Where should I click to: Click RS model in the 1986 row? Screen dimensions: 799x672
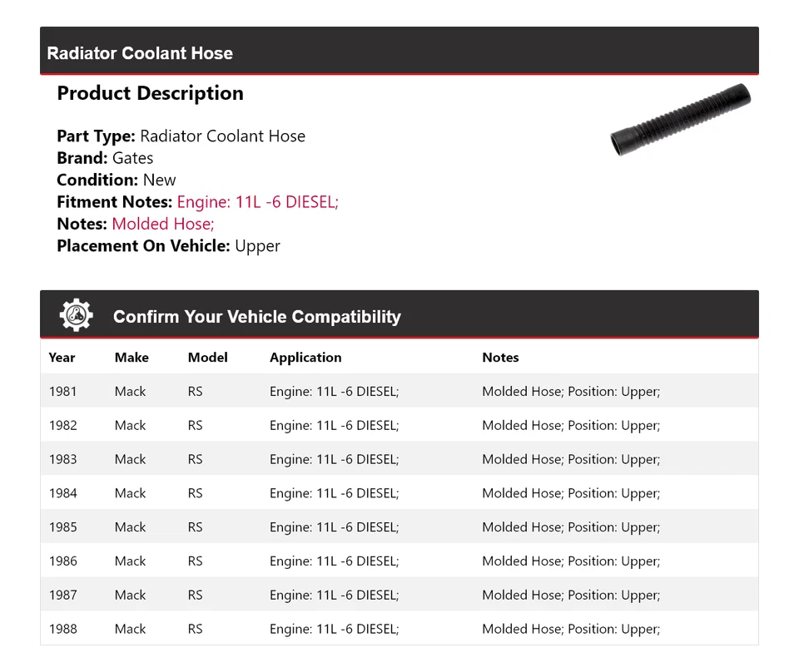click(195, 561)
